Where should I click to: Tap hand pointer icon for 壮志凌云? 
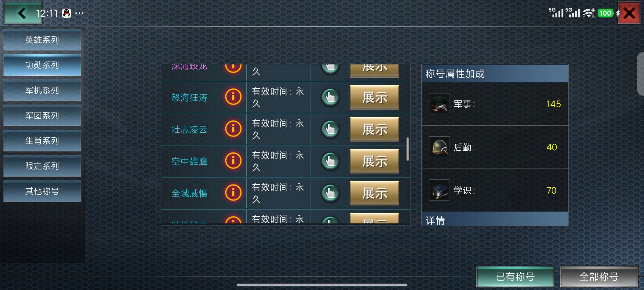[330, 129]
